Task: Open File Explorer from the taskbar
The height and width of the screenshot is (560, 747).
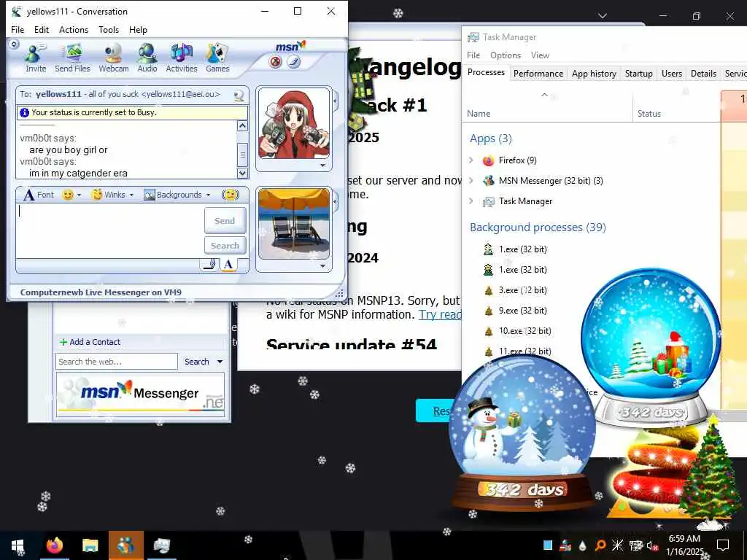Action: pos(90,545)
